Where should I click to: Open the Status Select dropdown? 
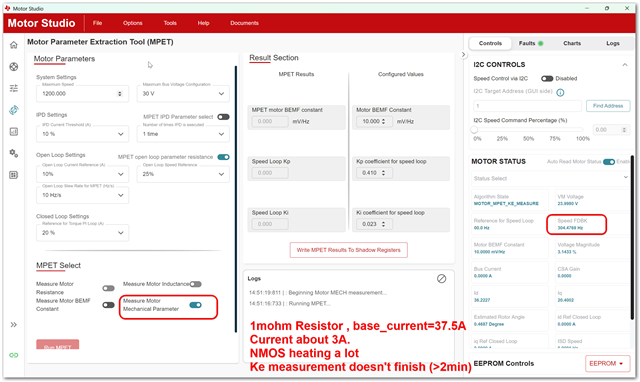(551, 178)
